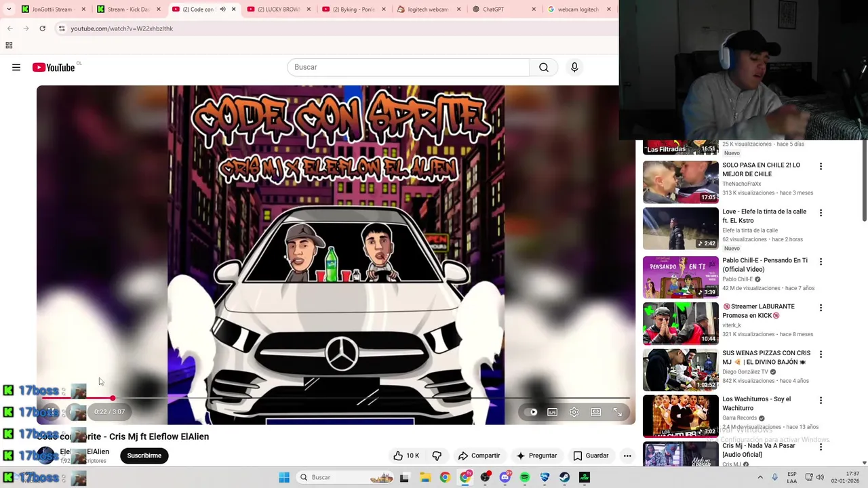
Task: Go to YouTube home via logo
Action: coord(54,67)
